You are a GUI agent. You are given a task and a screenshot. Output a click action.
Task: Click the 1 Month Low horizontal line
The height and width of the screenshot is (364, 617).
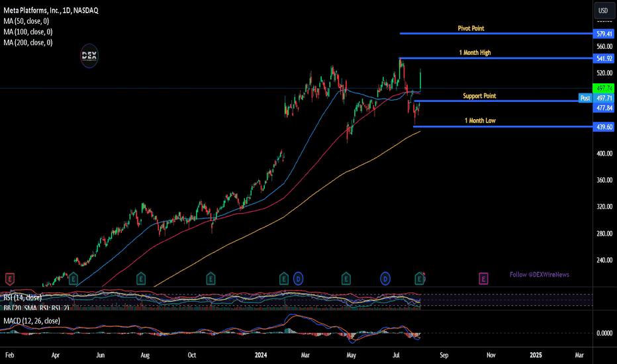click(x=503, y=126)
